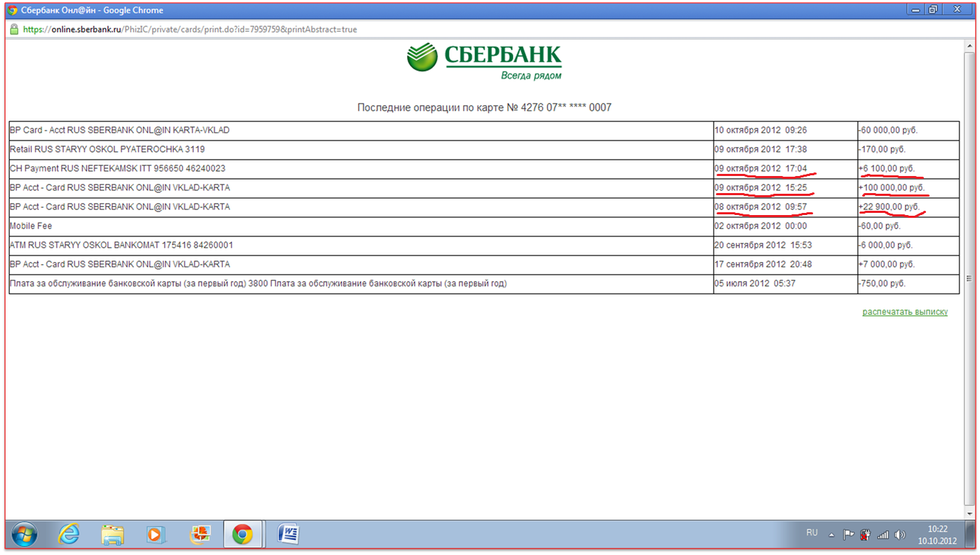The image size is (980, 555).
Task: Click the amount '-750,00 руб.'
Action: pos(882,284)
